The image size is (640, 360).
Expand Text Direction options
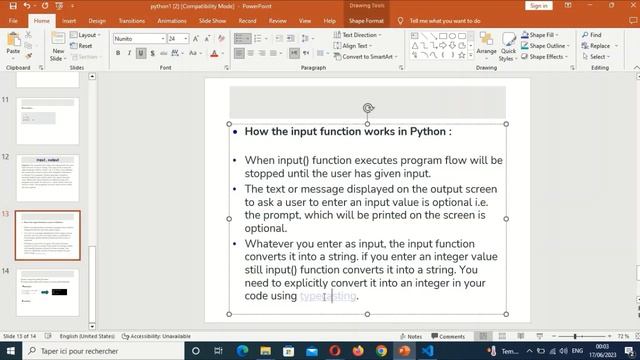pyautogui.click(x=358, y=35)
